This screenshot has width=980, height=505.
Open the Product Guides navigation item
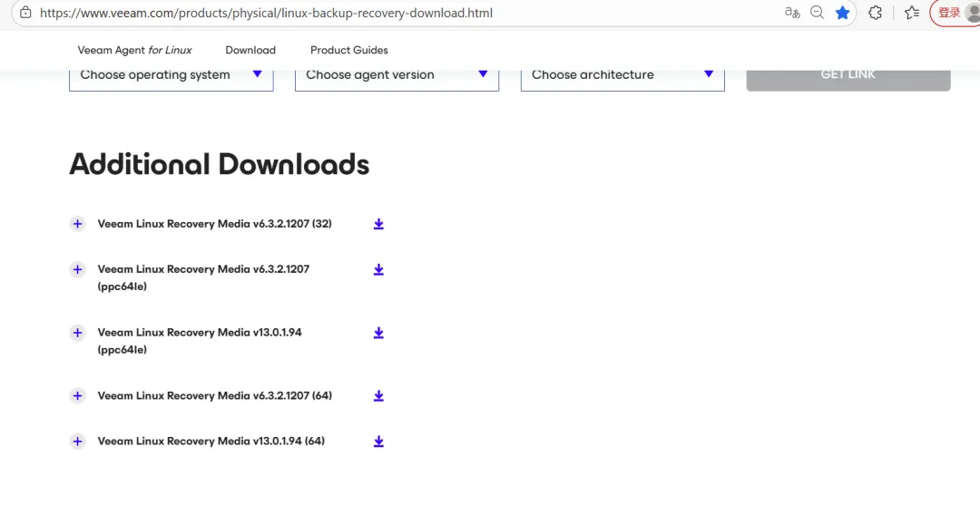349,50
